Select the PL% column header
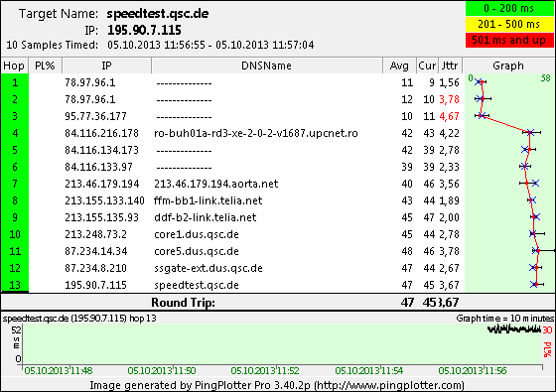Image resolution: width=556 pixels, height=392 pixels. pyautogui.click(x=45, y=65)
